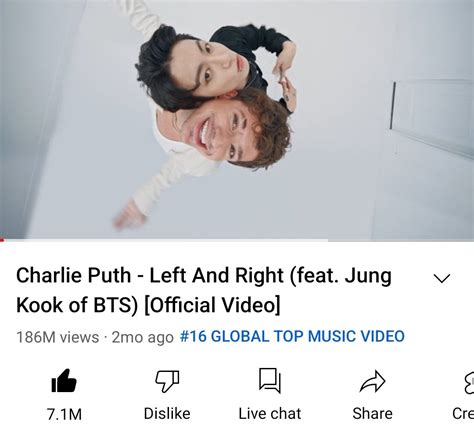Viewport: 474px width, 432px height.
Task: Click the red video progress bar
Action: pos(2,240)
